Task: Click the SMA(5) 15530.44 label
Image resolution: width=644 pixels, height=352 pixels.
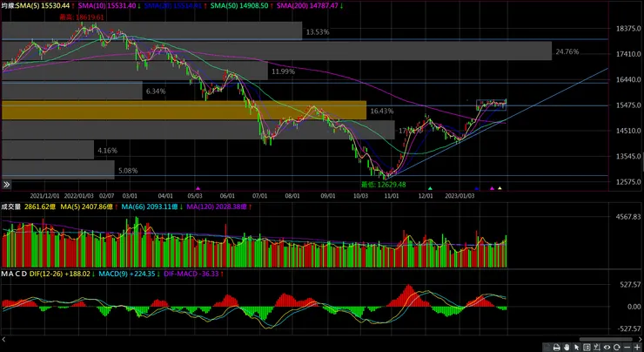Action: point(44,6)
